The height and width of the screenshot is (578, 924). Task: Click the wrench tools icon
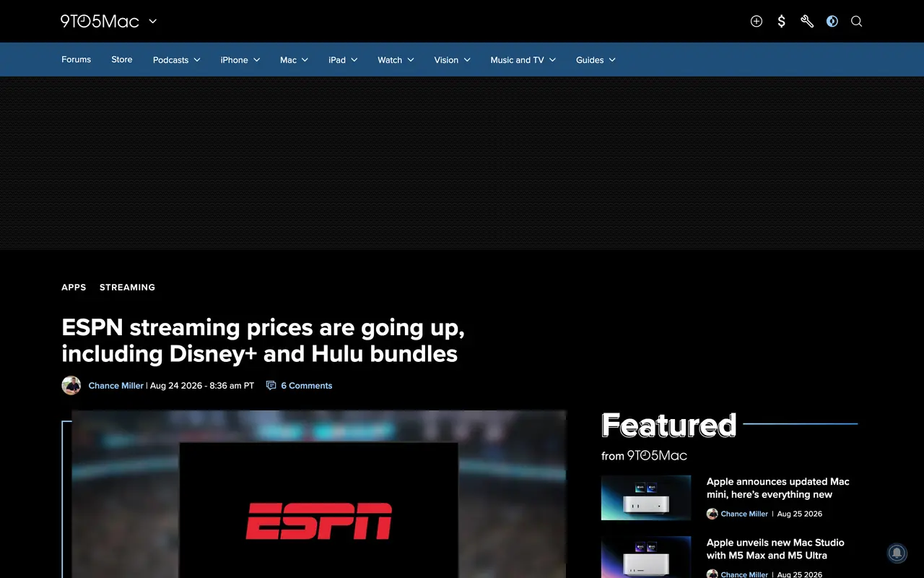(x=807, y=21)
